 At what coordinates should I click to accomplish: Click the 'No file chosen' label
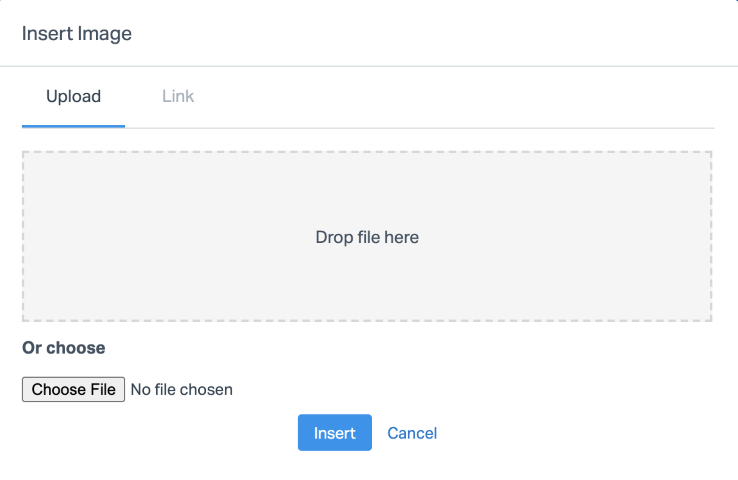point(181,390)
